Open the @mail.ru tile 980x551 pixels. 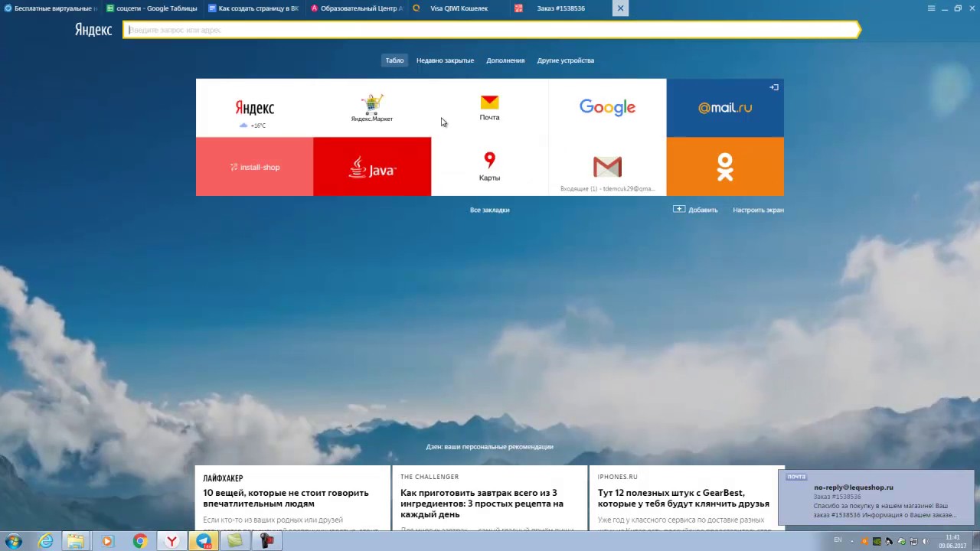(725, 108)
